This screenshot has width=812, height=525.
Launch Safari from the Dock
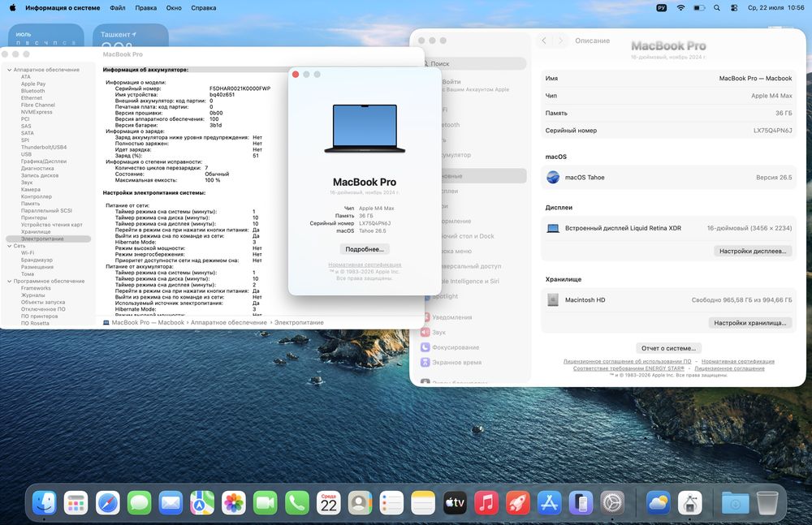[108, 503]
